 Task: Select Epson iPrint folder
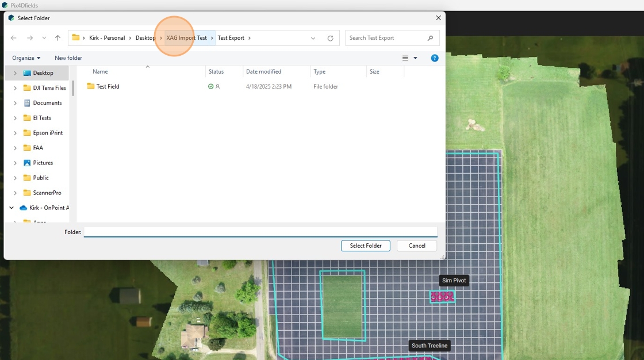click(48, 133)
